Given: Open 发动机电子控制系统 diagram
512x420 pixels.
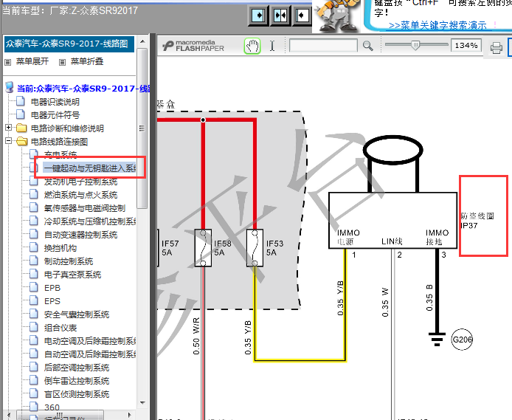Looking at the screenshot, I should click(x=80, y=182).
